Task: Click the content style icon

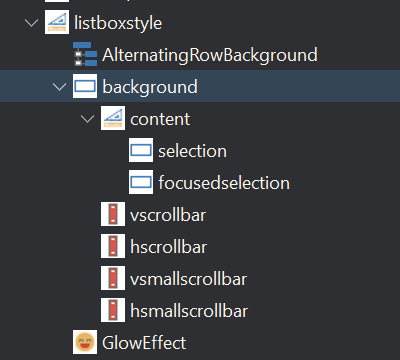Action: [113, 118]
